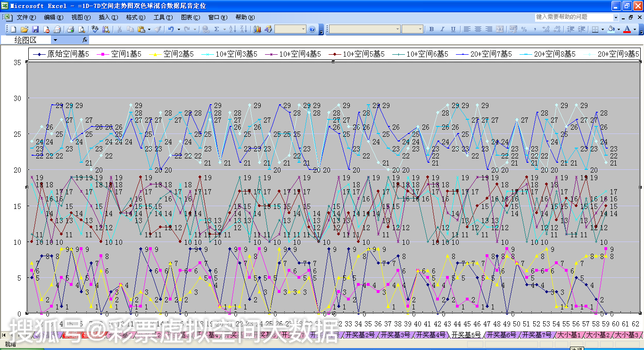Image resolution: width=644 pixels, height=350 pixels.
Task: Open the Chart Wizard icon
Action: pos(257,29)
